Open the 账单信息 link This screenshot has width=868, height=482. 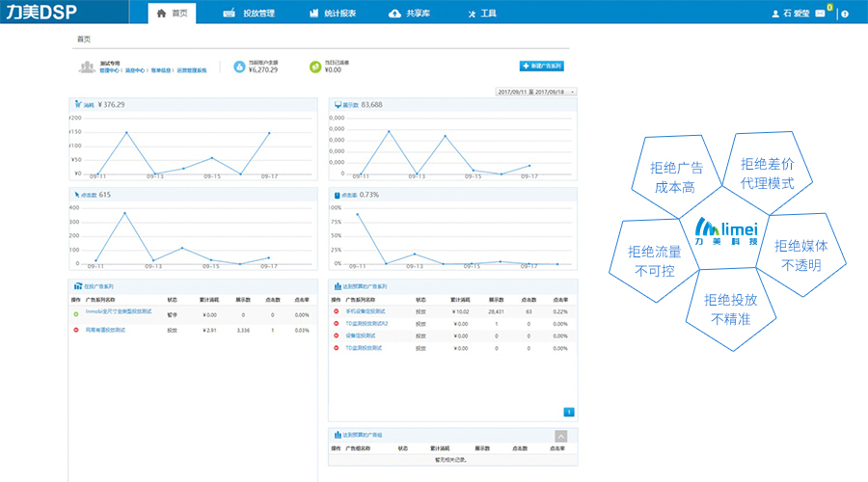pyautogui.click(x=160, y=70)
